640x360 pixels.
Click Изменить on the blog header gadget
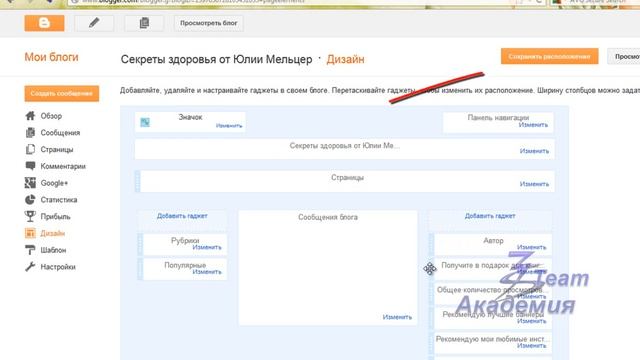click(534, 151)
